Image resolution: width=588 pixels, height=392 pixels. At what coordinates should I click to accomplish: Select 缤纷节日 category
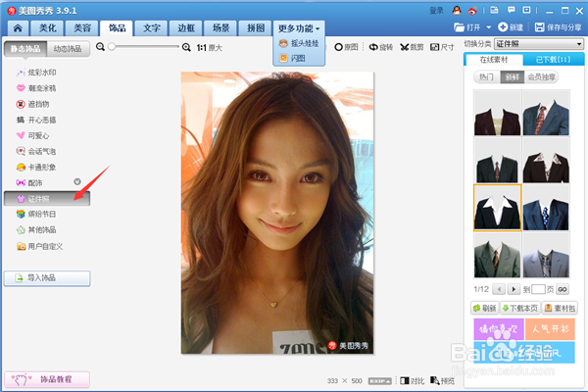coord(36,214)
